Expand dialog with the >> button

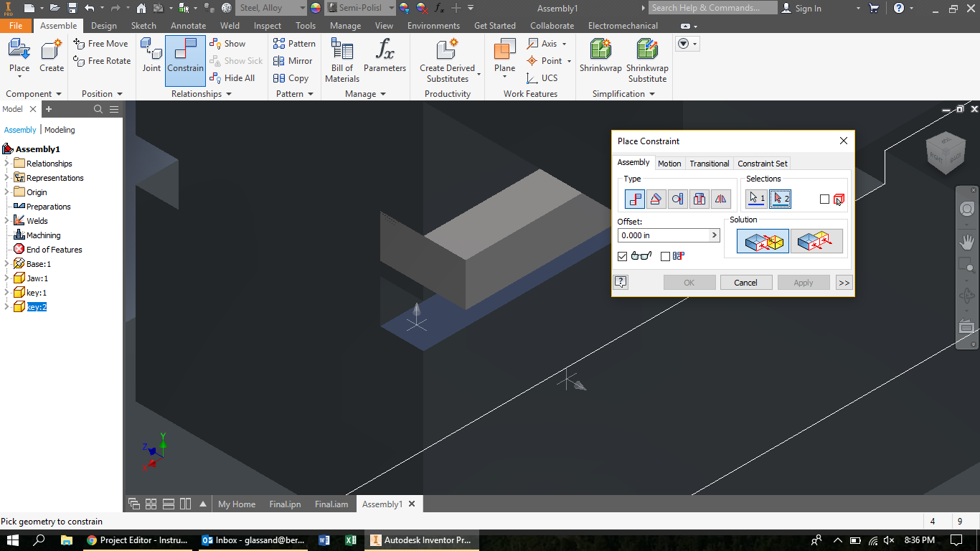844,283
